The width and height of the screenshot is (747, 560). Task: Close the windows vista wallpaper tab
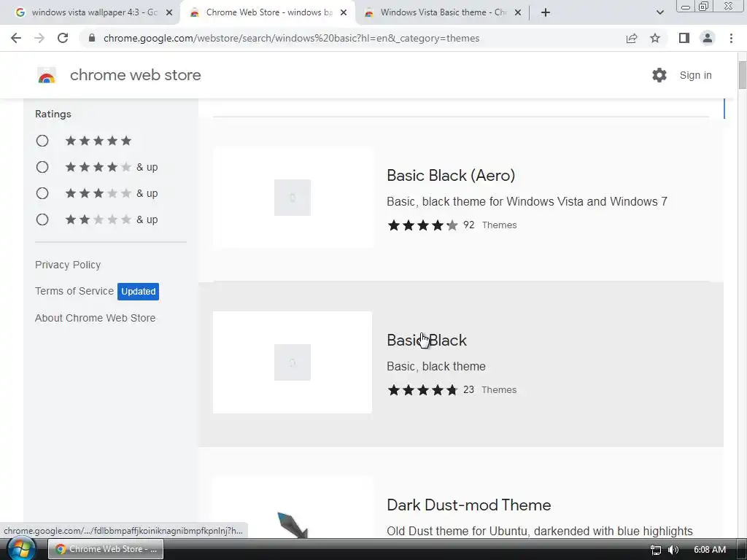coord(169,13)
